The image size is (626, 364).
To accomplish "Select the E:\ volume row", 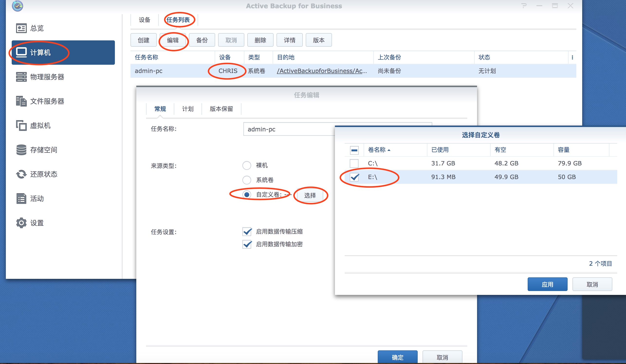I will [481, 177].
